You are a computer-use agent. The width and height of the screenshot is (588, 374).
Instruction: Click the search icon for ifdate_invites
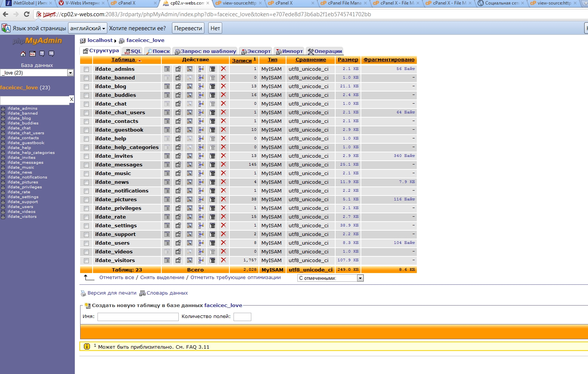[x=190, y=156]
